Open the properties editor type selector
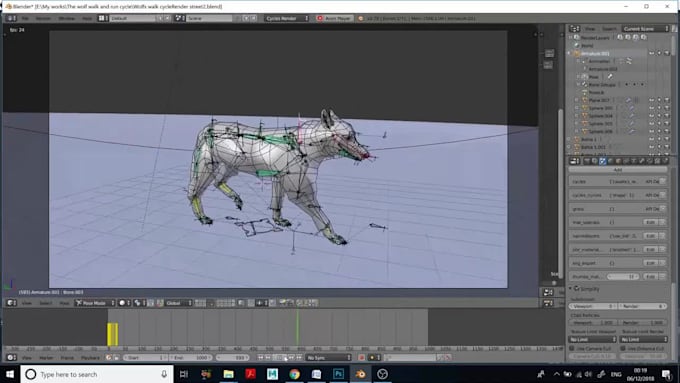Image resolution: width=680 pixels, height=383 pixels. [575, 161]
